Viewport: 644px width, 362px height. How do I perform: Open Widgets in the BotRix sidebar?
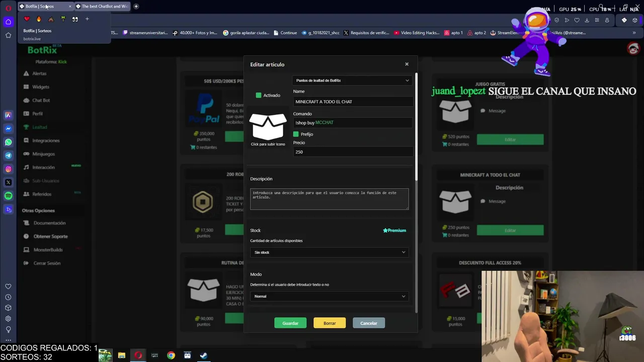click(41, 87)
